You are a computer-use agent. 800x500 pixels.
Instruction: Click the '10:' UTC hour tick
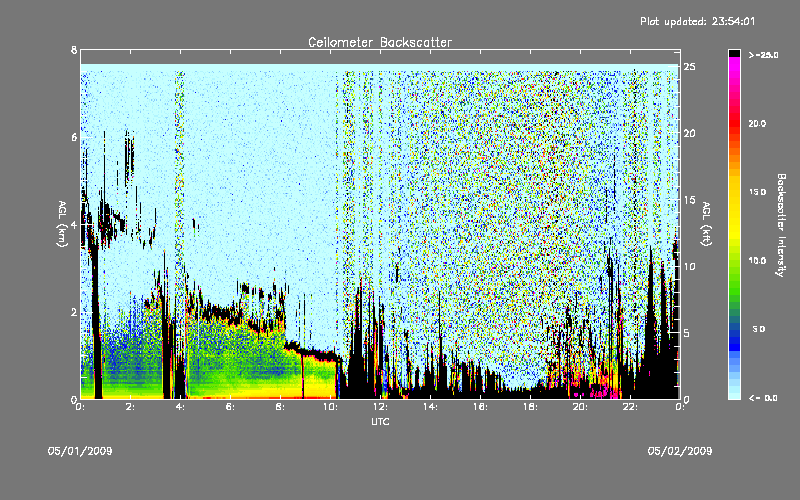click(330, 407)
